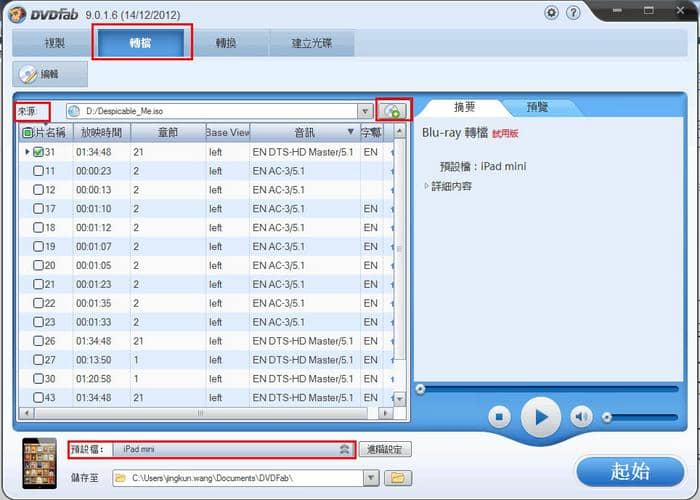Load a source disc with add-disc icon
Image resolution: width=700 pixels, height=500 pixels.
tap(393, 110)
